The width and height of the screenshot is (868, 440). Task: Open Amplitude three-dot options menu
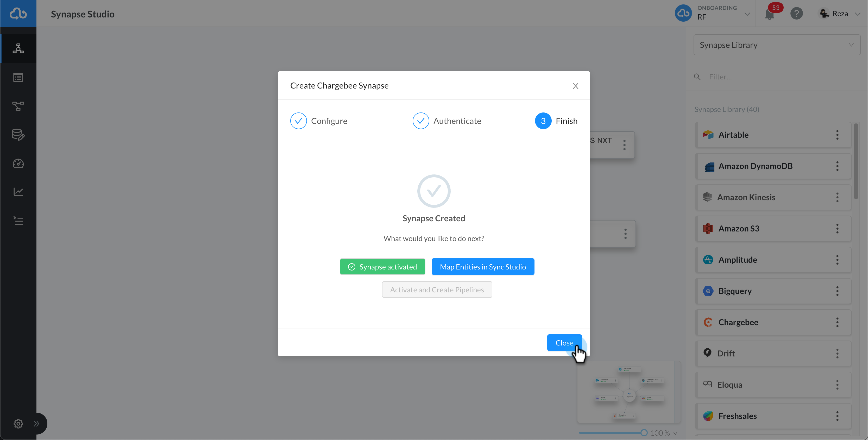tap(837, 260)
